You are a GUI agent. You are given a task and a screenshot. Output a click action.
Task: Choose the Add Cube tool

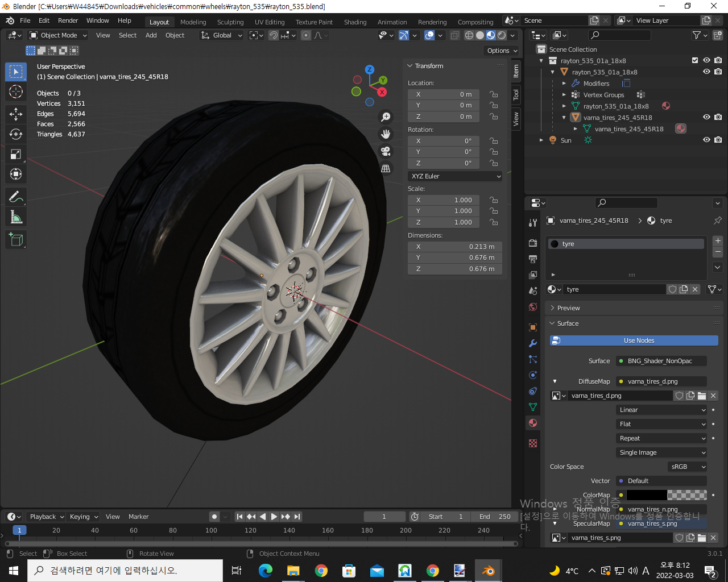coord(16,240)
